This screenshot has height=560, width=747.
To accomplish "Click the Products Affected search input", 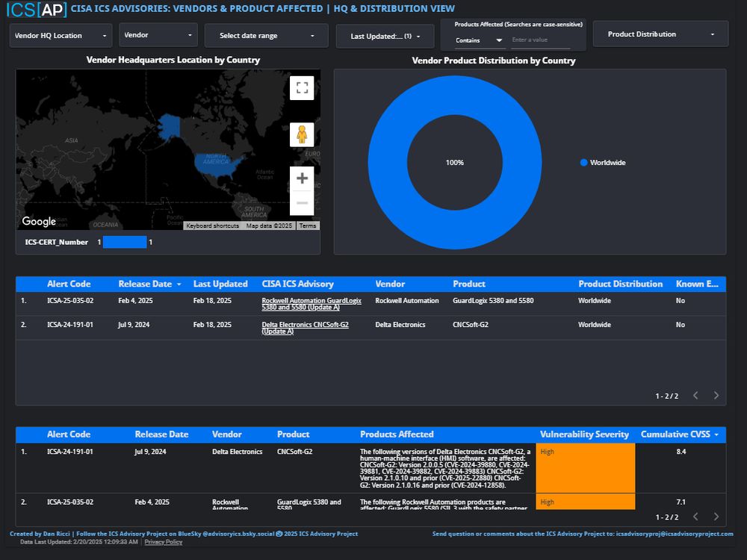I will (x=540, y=40).
